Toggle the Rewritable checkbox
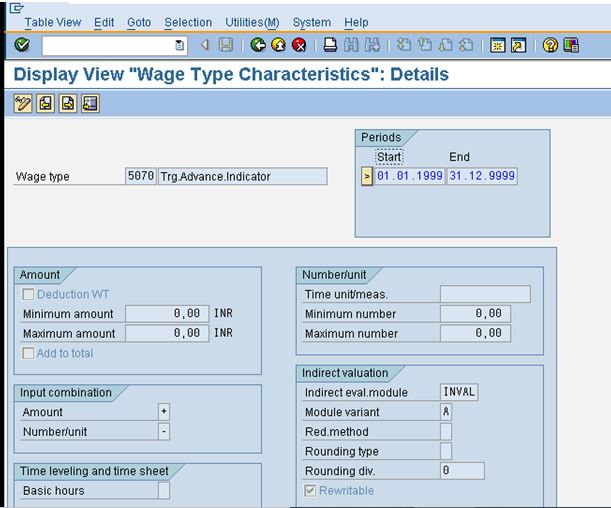The width and height of the screenshot is (611, 508). [x=310, y=490]
